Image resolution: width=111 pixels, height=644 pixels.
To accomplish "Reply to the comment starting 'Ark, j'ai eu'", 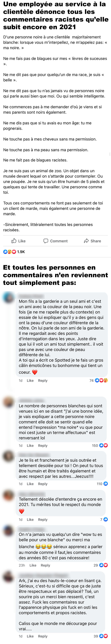I will 43,636.
